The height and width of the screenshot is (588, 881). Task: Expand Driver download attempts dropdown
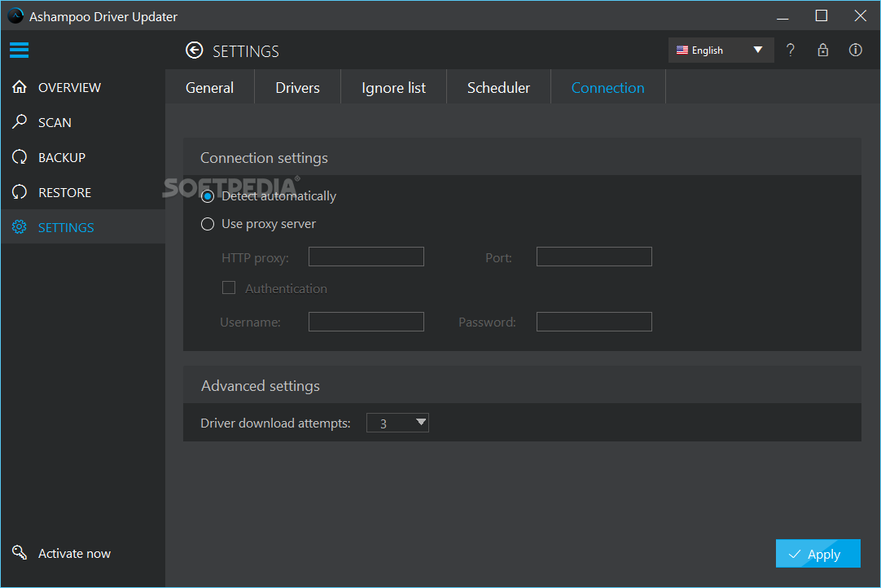click(397, 423)
